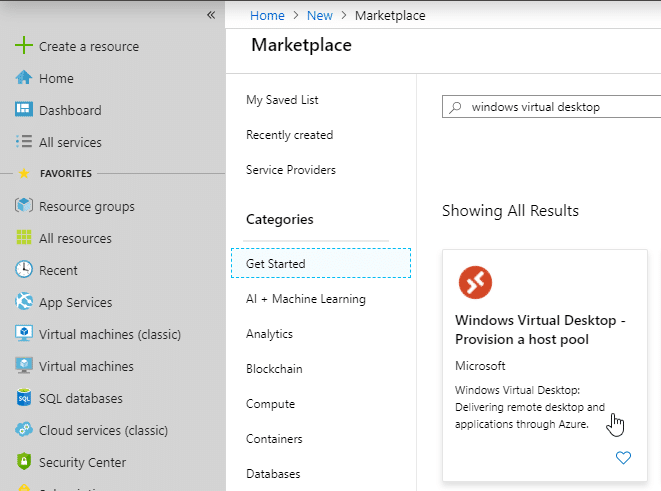Click the Showing All Results heading
The height and width of the screenshot is (491, 661).
pos(510,210)
